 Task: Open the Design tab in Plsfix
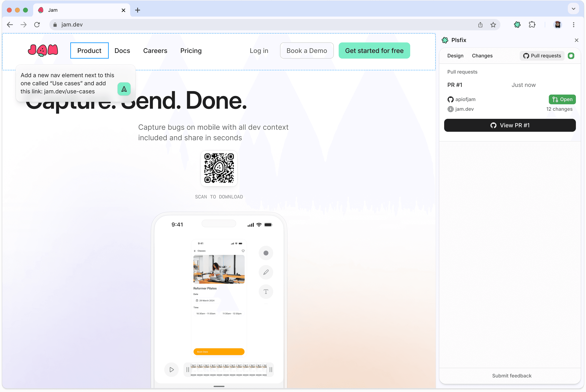[x=455, y=56]
